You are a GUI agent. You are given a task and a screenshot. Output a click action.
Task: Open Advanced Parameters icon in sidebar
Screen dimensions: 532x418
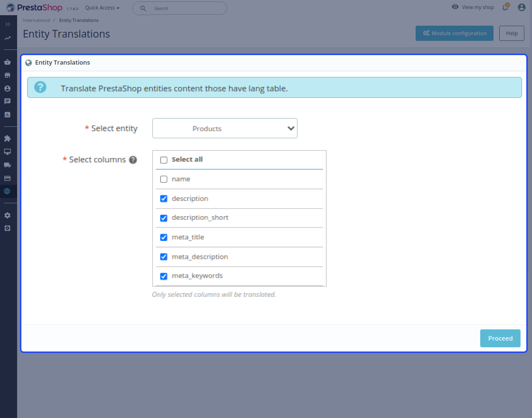coord(8,228)
